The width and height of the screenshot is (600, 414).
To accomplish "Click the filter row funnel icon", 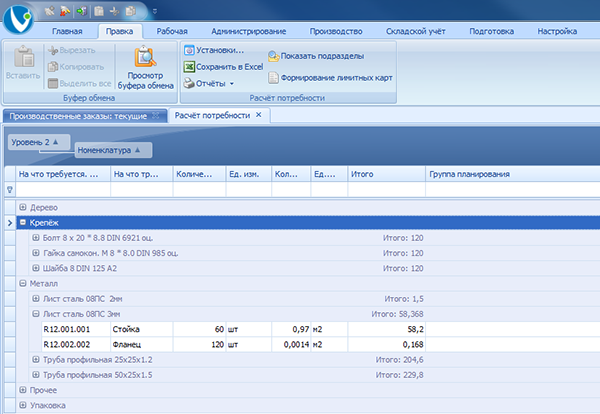I will 10,188.
